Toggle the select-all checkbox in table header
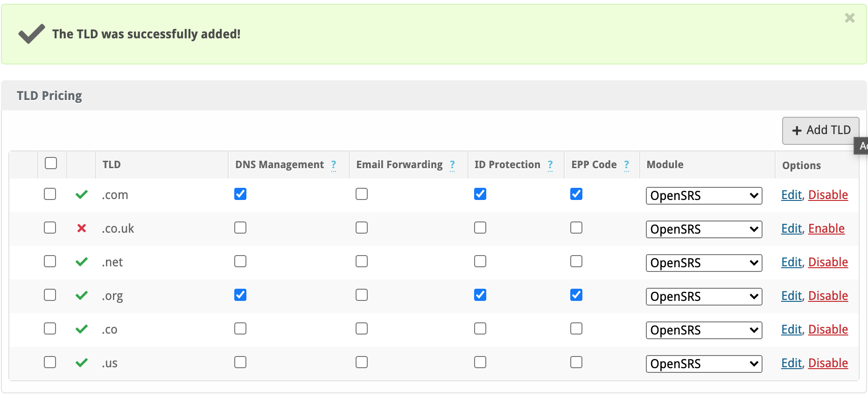This screenshot has width=868, height=399. [x=51, y=163]
